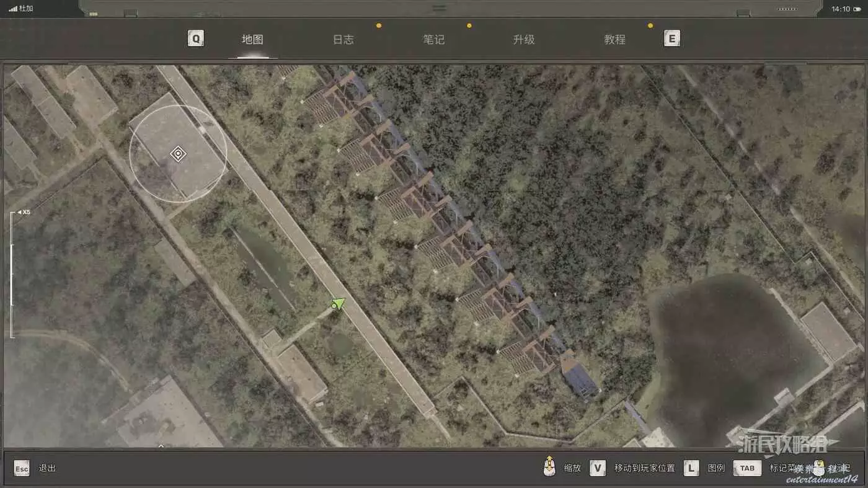The image size is (868, 488).
Task: Click the green player position arrow
Action: click(x=337, y=303)
